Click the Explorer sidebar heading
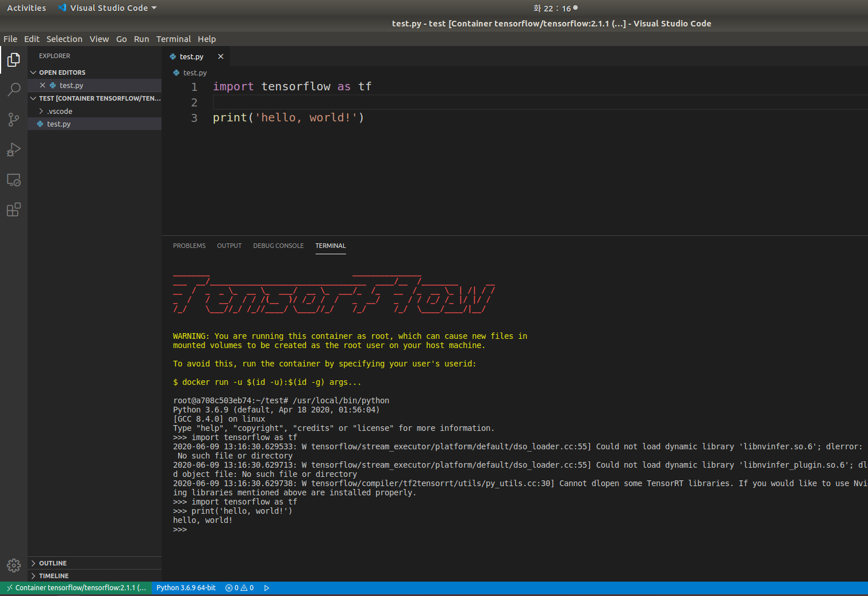Image resolution: width=868 pixels, height=596 pixels. click(x=55, y=56)
